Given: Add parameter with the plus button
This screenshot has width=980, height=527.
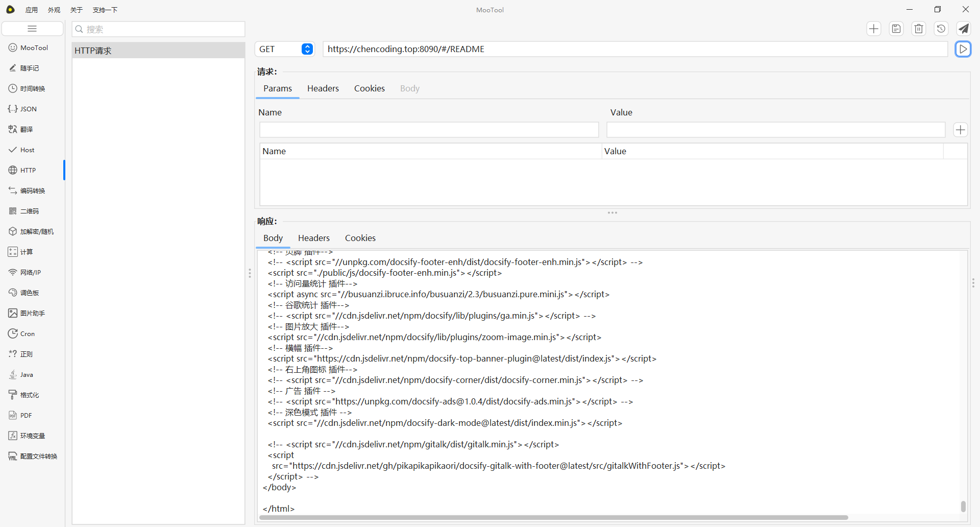Looking at the screenshot, I should click(960, 130).
